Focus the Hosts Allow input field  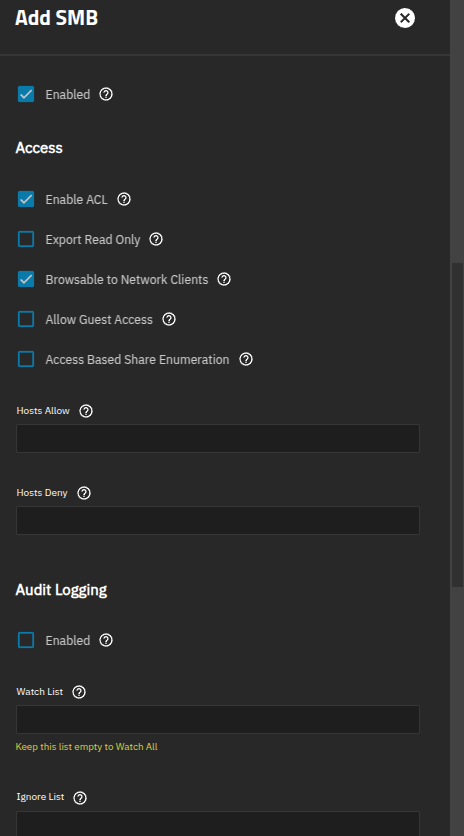pos(218,438)
